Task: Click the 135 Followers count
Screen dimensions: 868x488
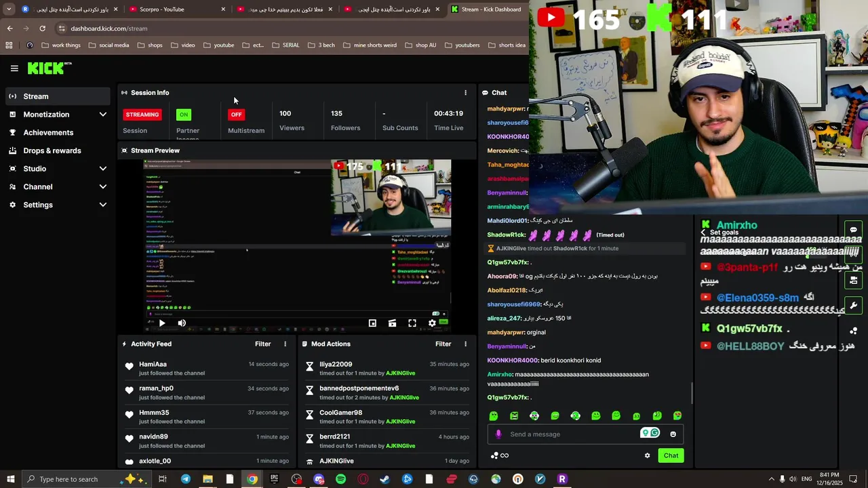Action: [x=336, y=114]
